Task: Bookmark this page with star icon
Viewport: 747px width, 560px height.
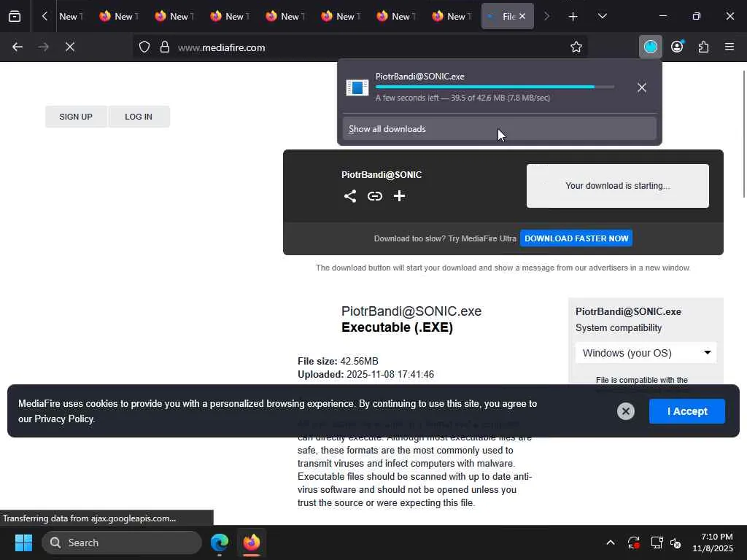Action: pyautogui.click(x=576, y=47)
